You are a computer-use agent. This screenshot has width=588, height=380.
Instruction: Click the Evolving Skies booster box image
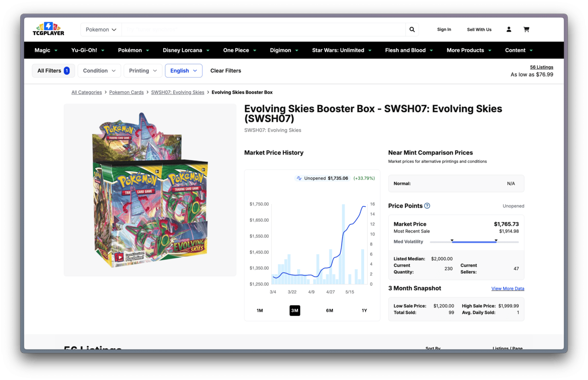click(x=150, y=190)
